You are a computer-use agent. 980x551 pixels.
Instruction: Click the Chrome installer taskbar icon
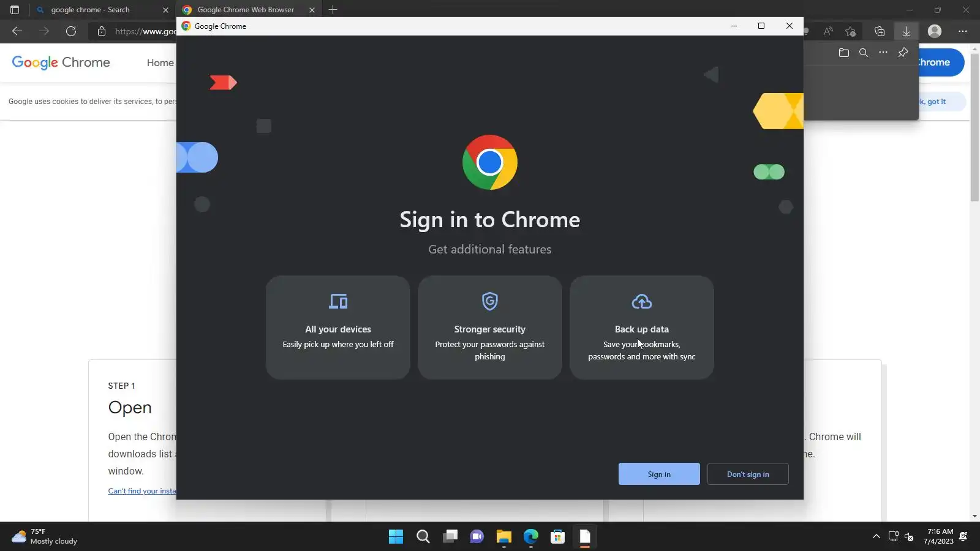(x=585, y=537)
